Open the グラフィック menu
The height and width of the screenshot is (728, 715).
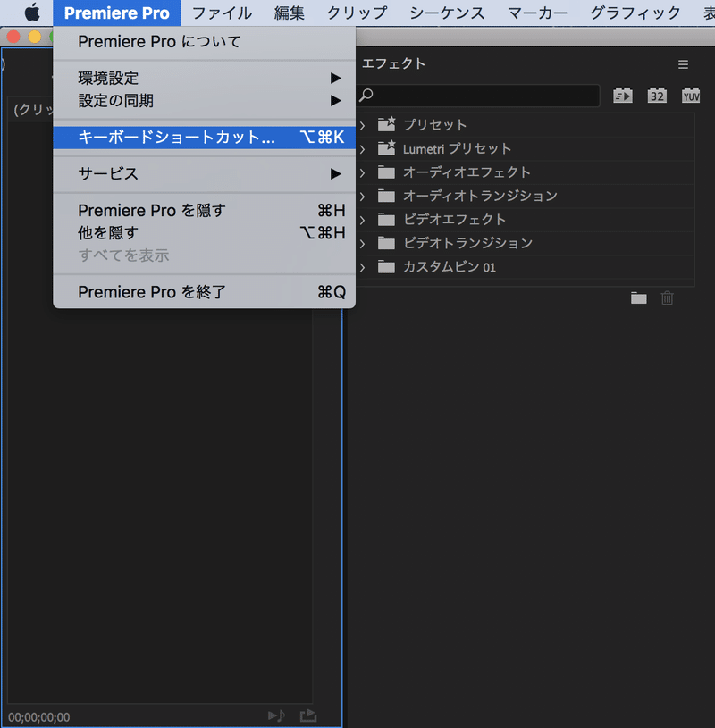tap(635, 13)
